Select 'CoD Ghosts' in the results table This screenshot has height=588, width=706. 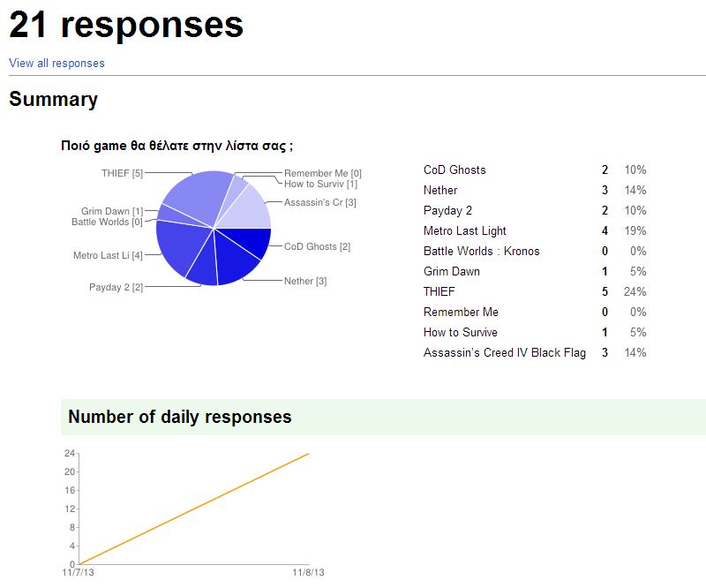click(x=454, y=170)
